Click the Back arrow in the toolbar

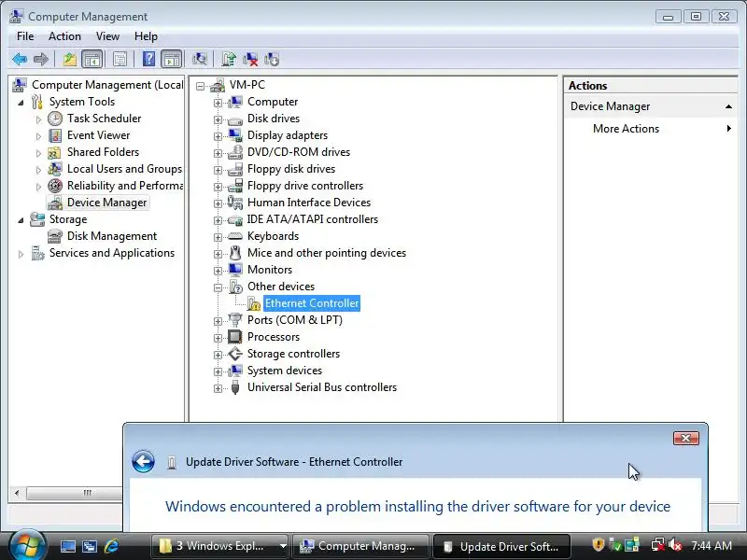point(20,60)
